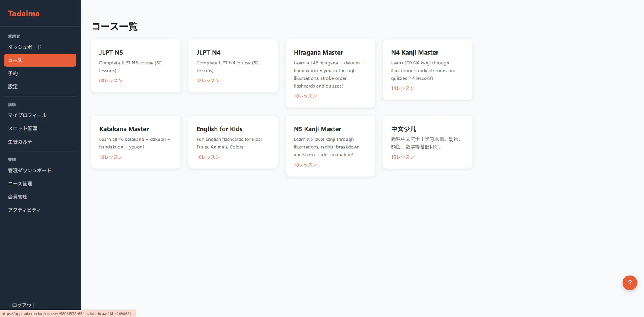Click the 管理 section label
The height and width of the screenshot is (317, 644).
point(12,160)
